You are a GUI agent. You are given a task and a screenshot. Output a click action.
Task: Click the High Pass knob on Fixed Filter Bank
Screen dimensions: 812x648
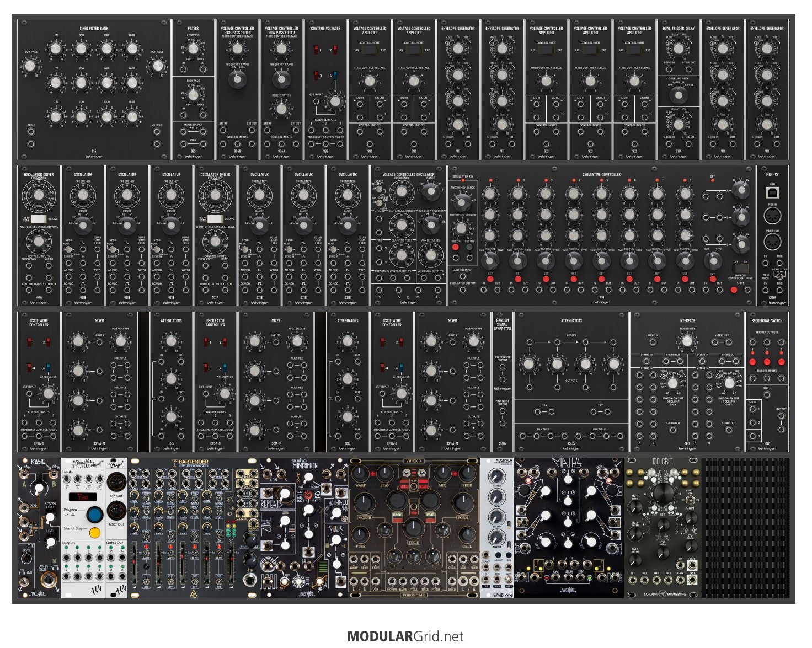click(x=157, y=67)
